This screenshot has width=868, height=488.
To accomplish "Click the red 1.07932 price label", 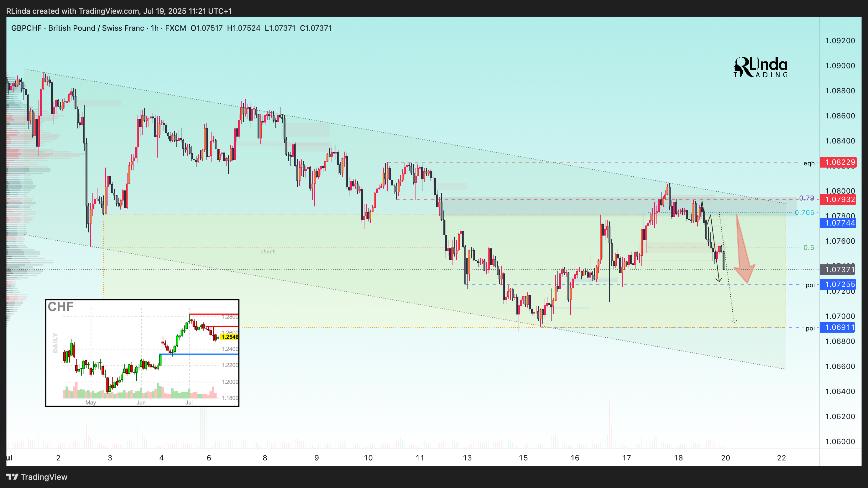I will coord(838,200).
